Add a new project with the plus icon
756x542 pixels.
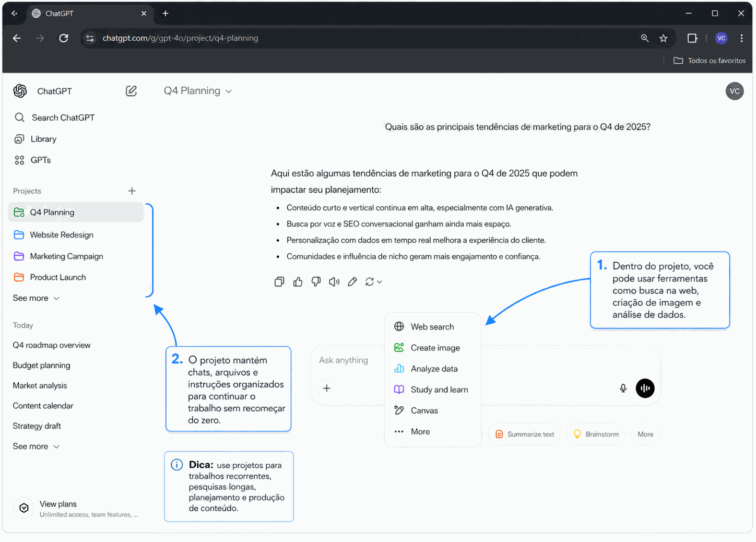(x=132, y=191)
